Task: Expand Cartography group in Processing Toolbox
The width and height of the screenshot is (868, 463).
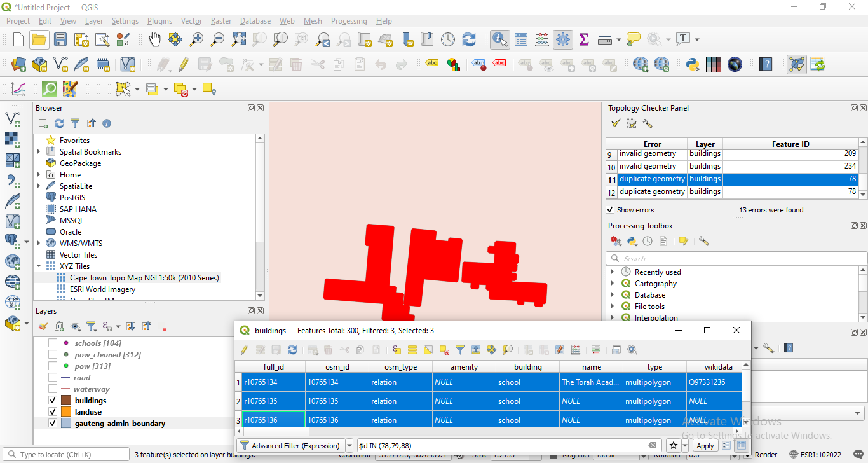Action: pyautogui.click(x=613, y=284)
